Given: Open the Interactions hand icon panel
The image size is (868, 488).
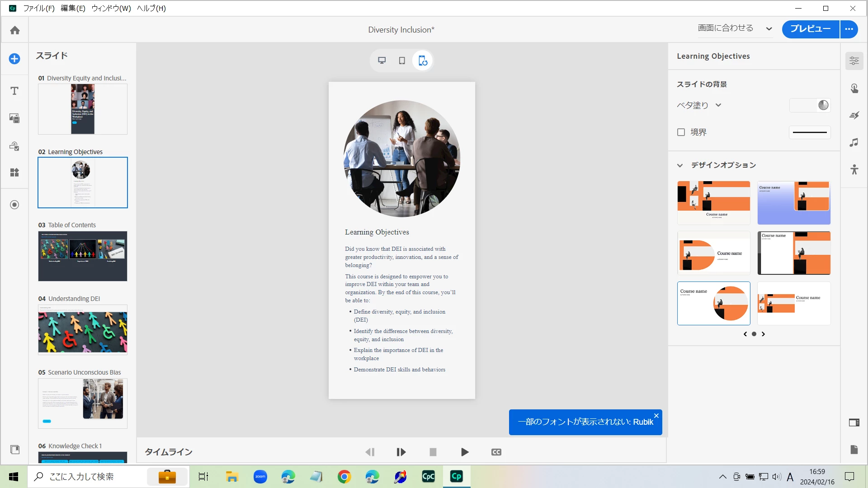Looking at the screenshot, I should [854, 88].
